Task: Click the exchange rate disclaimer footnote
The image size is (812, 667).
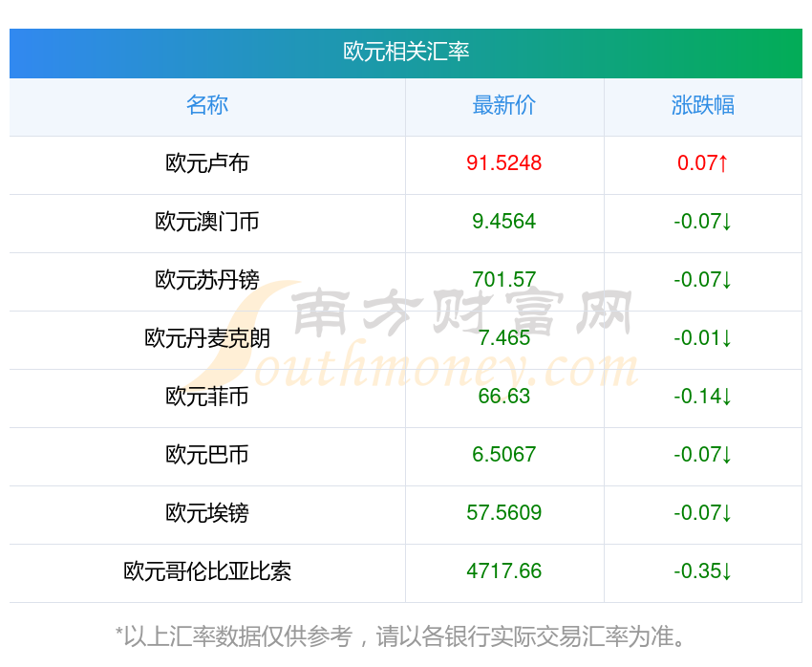Action: [400, 636]
